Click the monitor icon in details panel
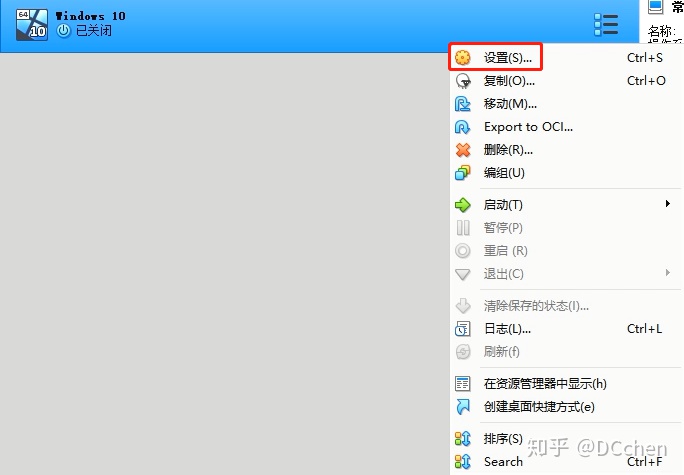 (x=655, y=6)
